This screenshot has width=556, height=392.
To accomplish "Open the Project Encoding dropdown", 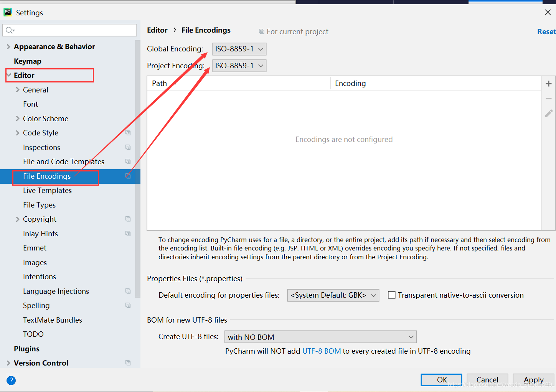I will 239,66.
